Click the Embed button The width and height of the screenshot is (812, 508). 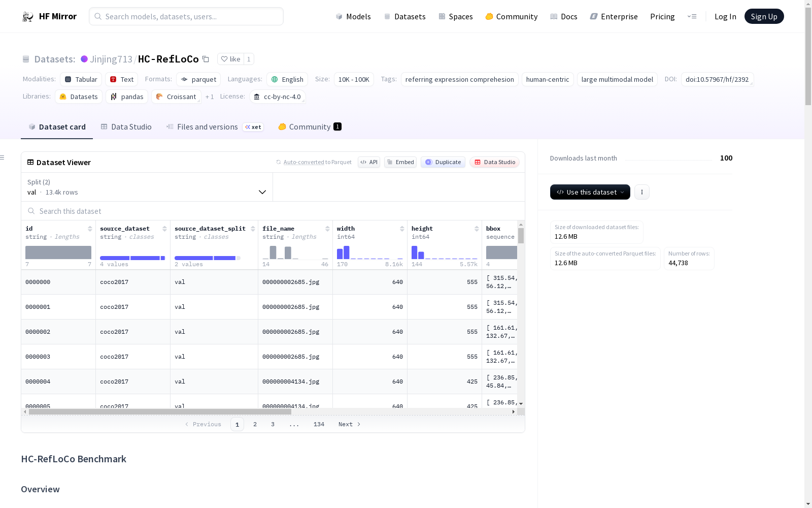pos(400,162)
